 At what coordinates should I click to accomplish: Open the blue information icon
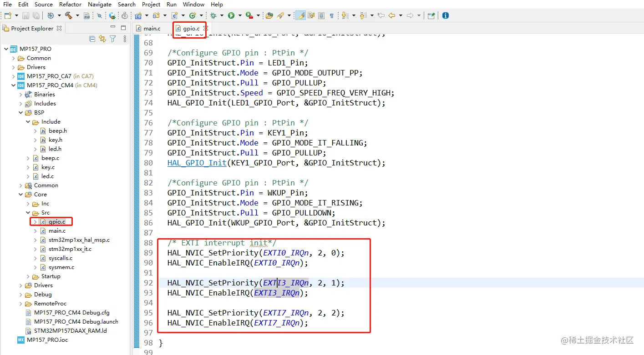click(446, 15)
